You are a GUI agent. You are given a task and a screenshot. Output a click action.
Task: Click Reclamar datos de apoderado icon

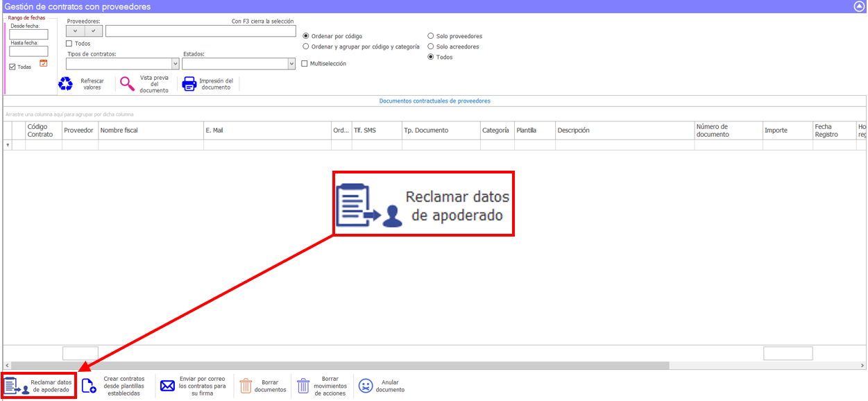click(17, 386)
